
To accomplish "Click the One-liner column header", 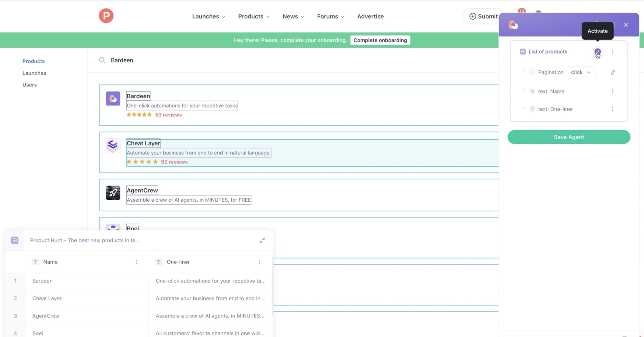I will pos(178,262).
